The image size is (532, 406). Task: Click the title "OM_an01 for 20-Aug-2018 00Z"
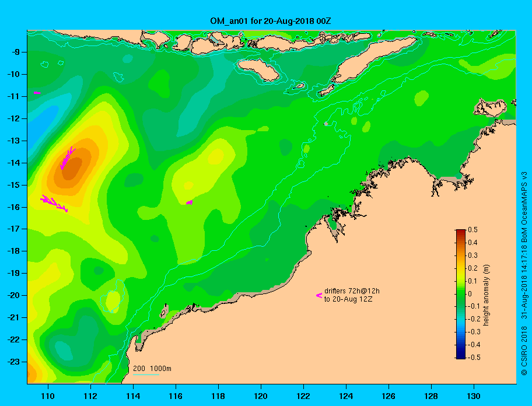coord(271,21)
